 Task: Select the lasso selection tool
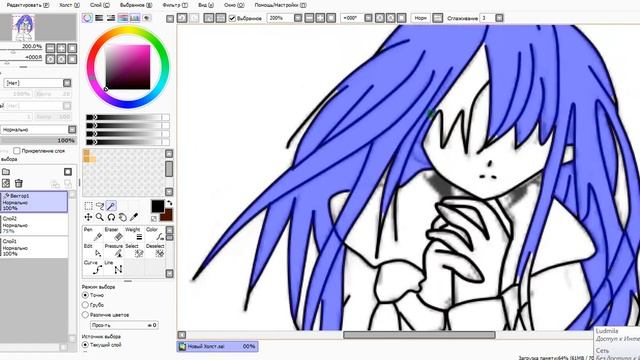tap(100, 206)
